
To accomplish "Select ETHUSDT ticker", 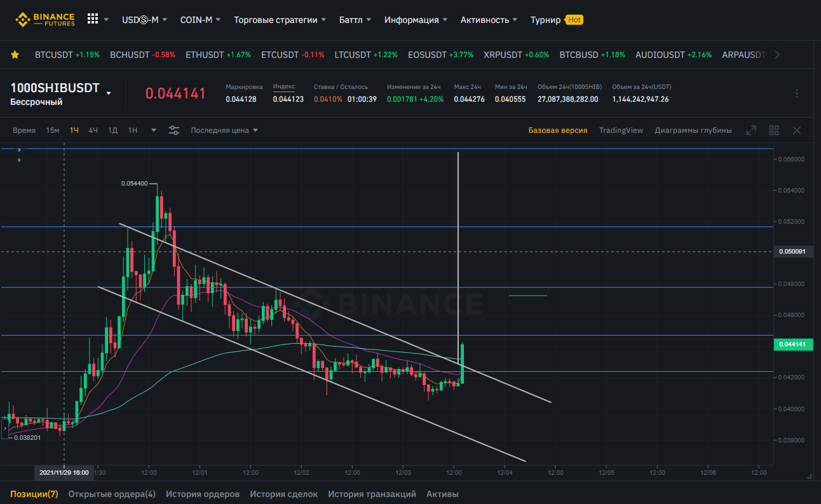I will [x=218, y=55].
